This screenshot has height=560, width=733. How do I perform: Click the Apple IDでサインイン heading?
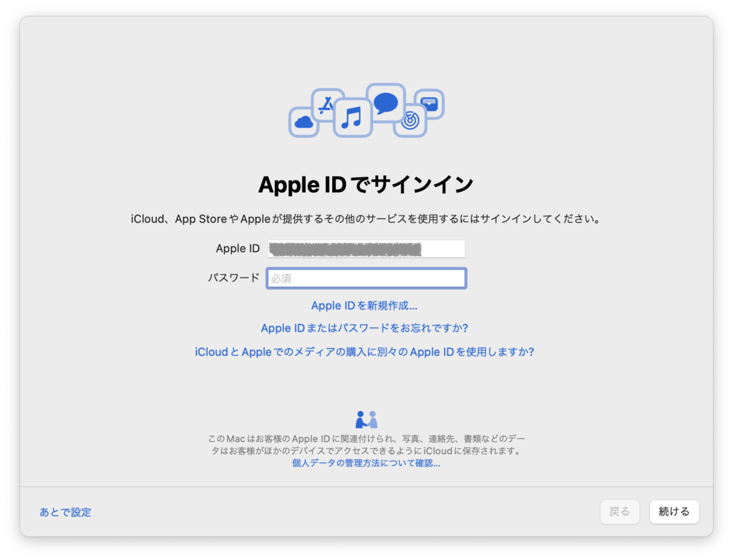(366, 184)
